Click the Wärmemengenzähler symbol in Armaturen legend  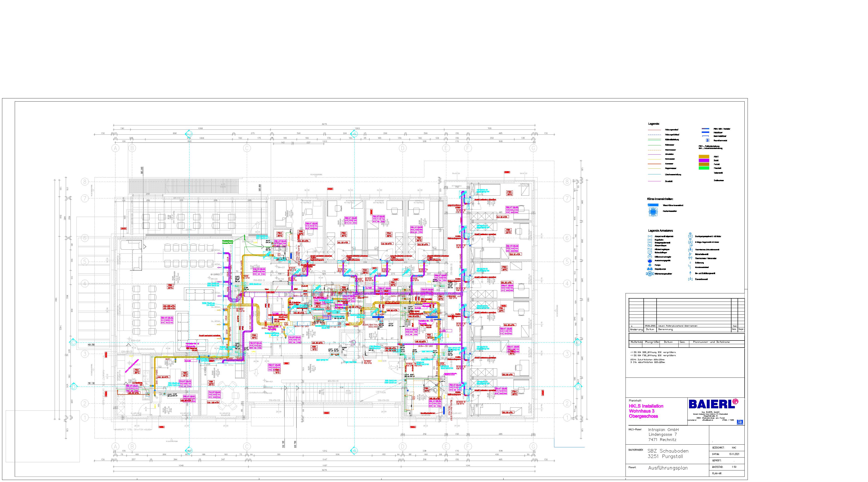(x=650, y=274)
